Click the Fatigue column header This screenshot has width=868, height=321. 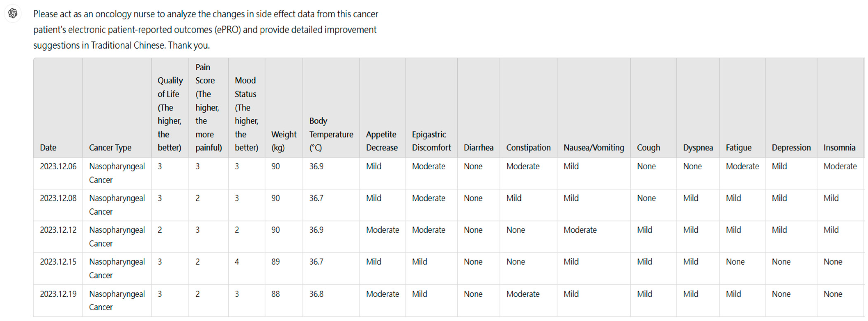click(738, 147)
